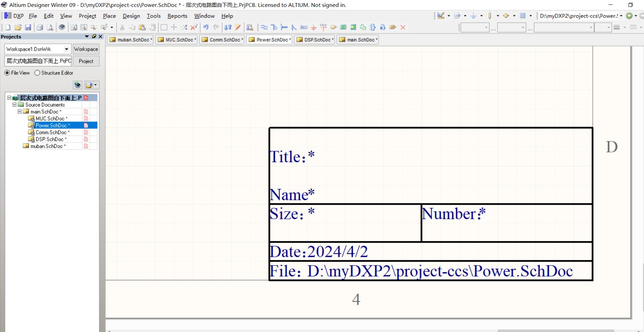Select the Place Bus tool
644x332 pixels.
coord(274,27)
